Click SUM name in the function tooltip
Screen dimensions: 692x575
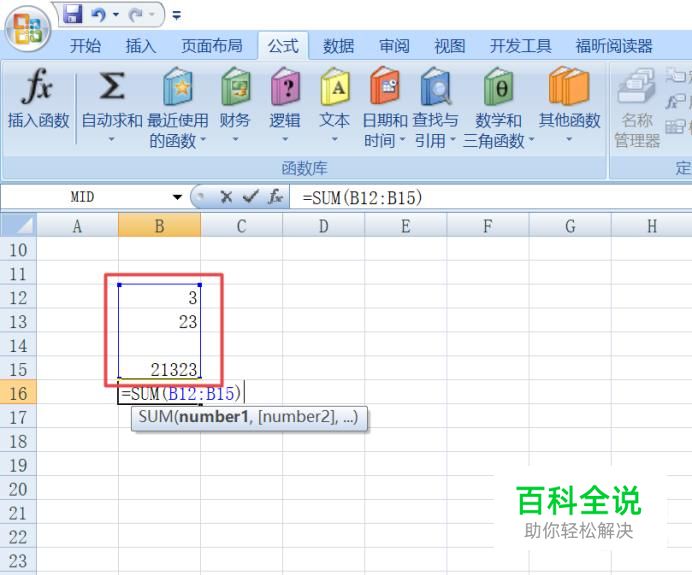point(155,417)
